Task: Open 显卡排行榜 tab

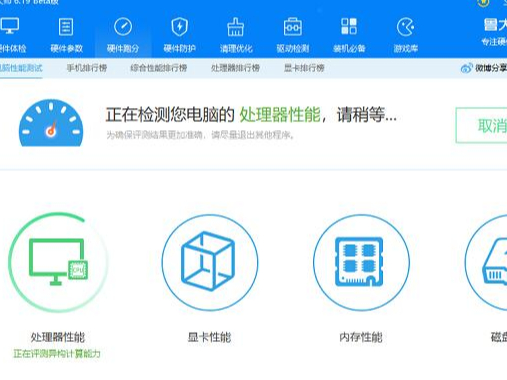Action: 304,68
